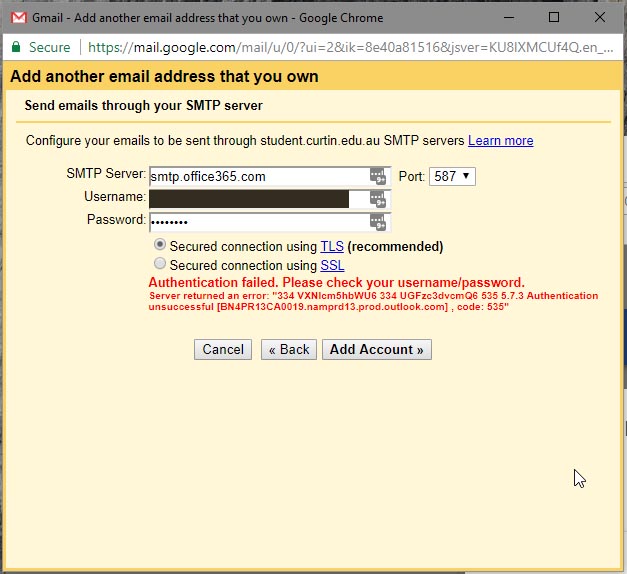Open the SSL hyperlink

pos(332,265)
